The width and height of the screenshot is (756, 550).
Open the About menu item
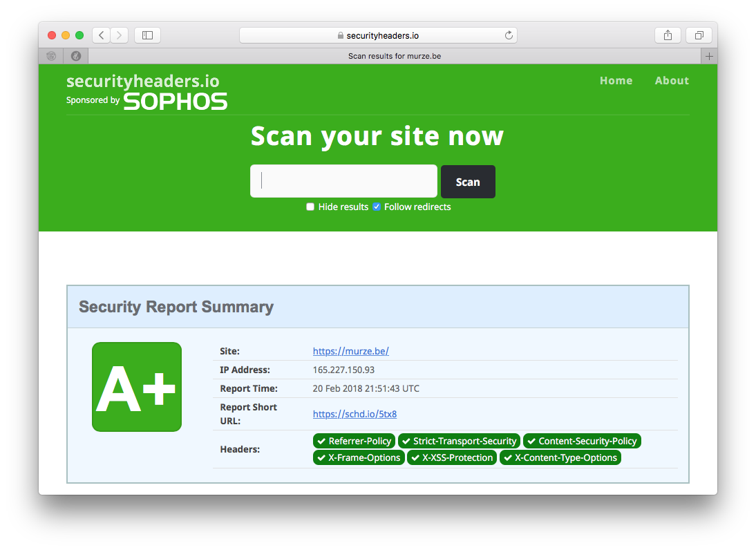point(672,81)
